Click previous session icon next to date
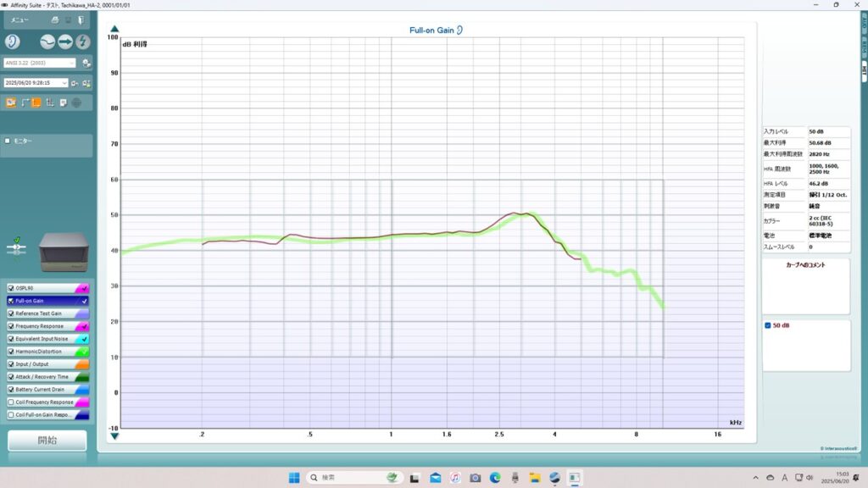868x488 pixels. point(75,83)
